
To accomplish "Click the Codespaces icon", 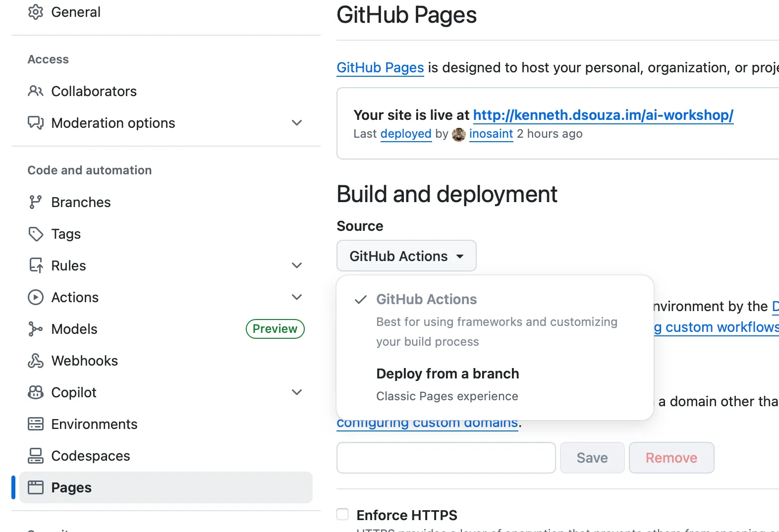I will coord(36,456).
